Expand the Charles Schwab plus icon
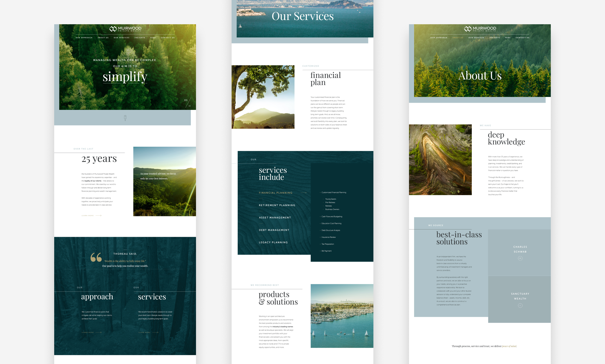This screenshot has height=364, width=605. click(x=520, y=258)
